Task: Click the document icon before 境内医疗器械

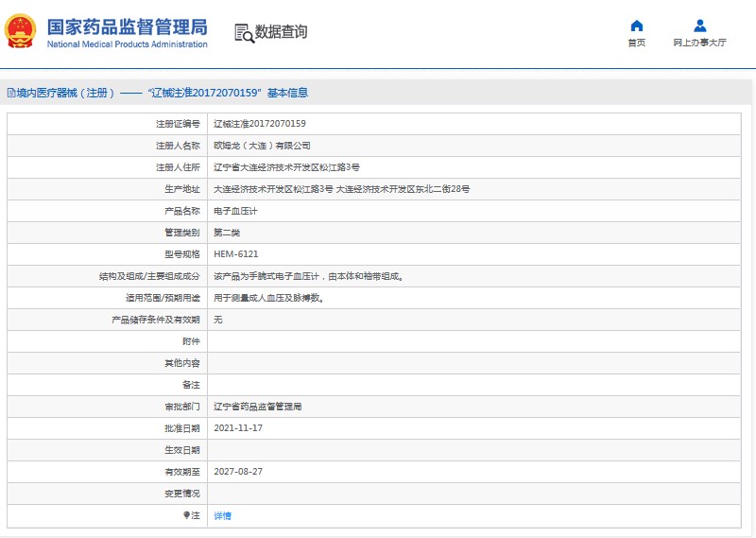Action: (11, 93)
